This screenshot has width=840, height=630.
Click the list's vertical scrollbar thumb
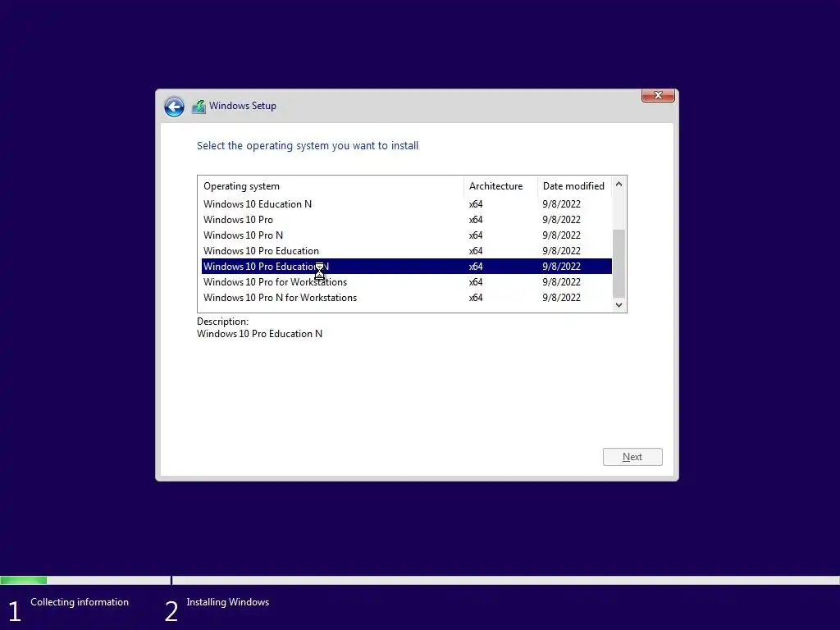click(x=619, y=263)
